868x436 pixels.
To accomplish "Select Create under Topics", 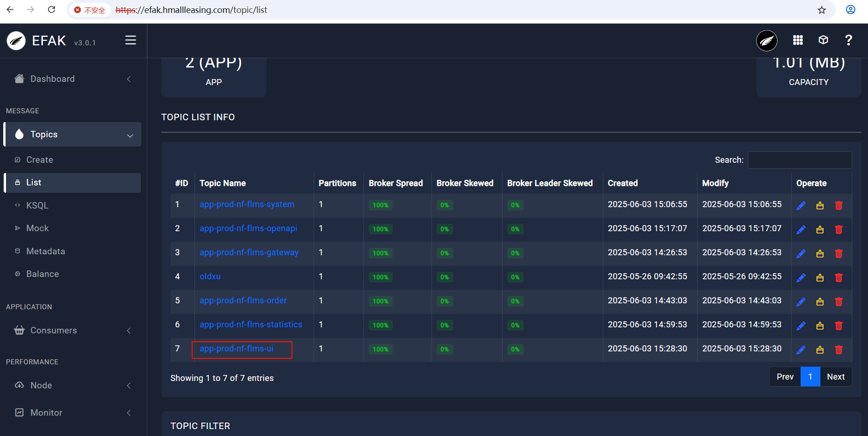I will 40,160.
